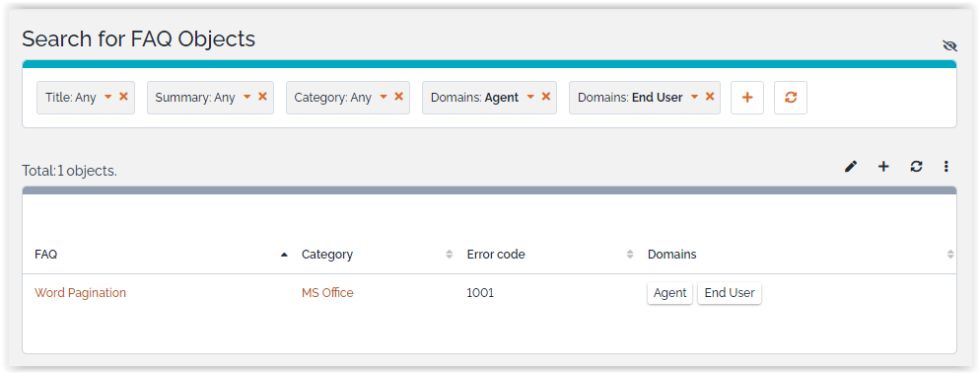The height and width of the screenshot is (374, 980).
Task: Open the Word Pagination FAQ link
Action: (80, 293)
